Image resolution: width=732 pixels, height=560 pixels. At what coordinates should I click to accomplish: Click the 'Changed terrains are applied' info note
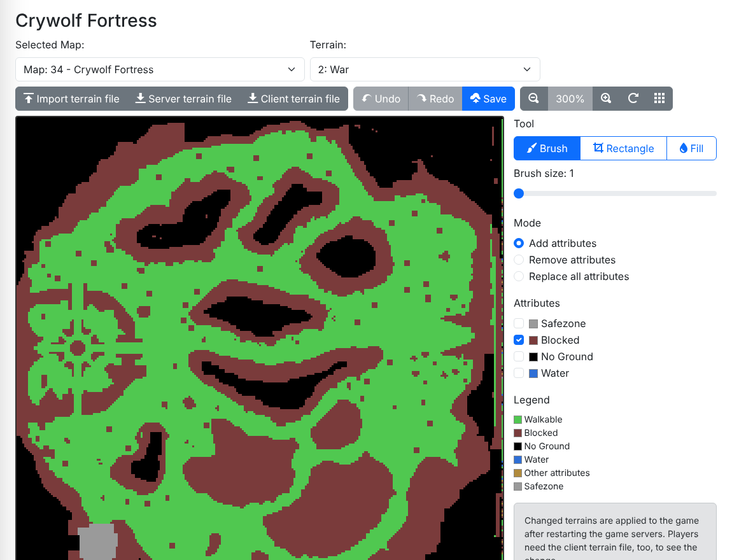click(615, 532)
